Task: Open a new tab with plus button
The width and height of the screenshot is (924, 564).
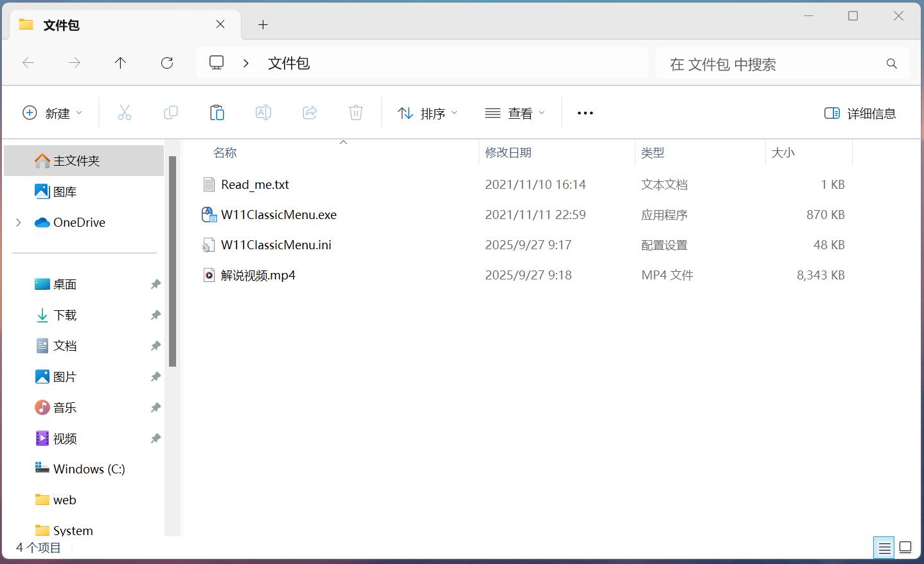Action: [x=263, y=25]
